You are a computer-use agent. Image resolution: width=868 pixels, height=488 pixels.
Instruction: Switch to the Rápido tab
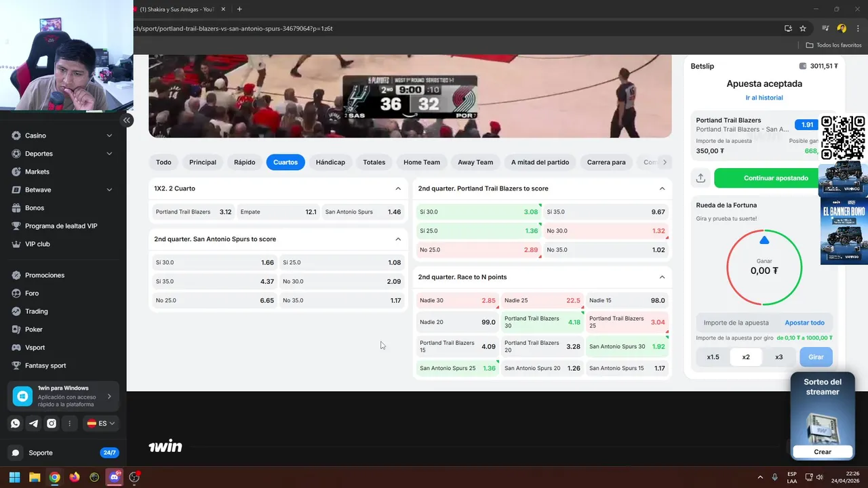tap(245, 162)
